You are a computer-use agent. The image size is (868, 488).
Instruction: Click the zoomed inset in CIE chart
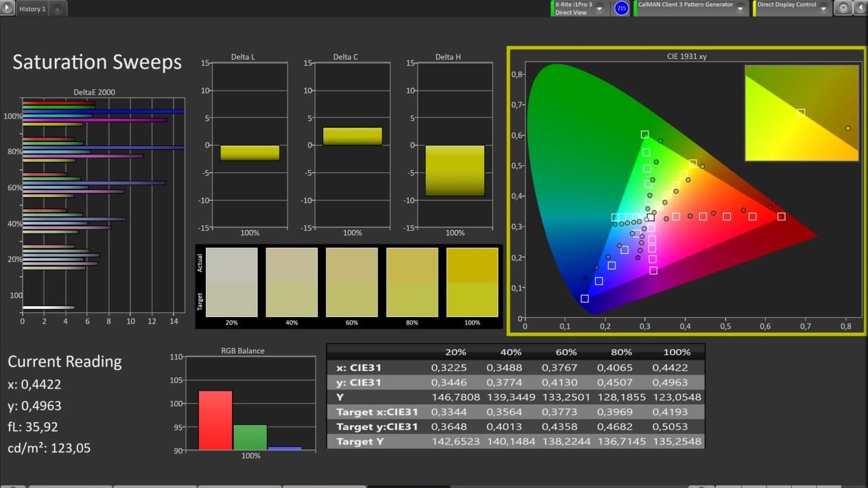pyautogui.click(x=801, y=113)
